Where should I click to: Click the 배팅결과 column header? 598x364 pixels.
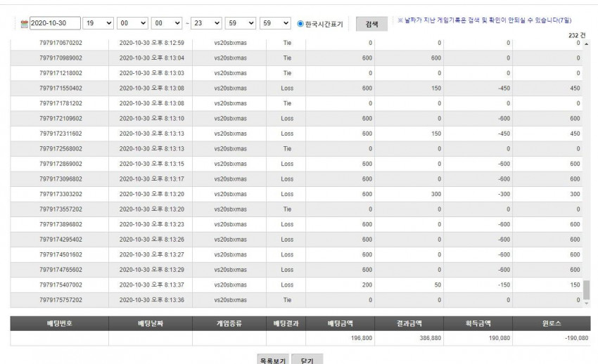pyautogui.click(x=286, y=323)
